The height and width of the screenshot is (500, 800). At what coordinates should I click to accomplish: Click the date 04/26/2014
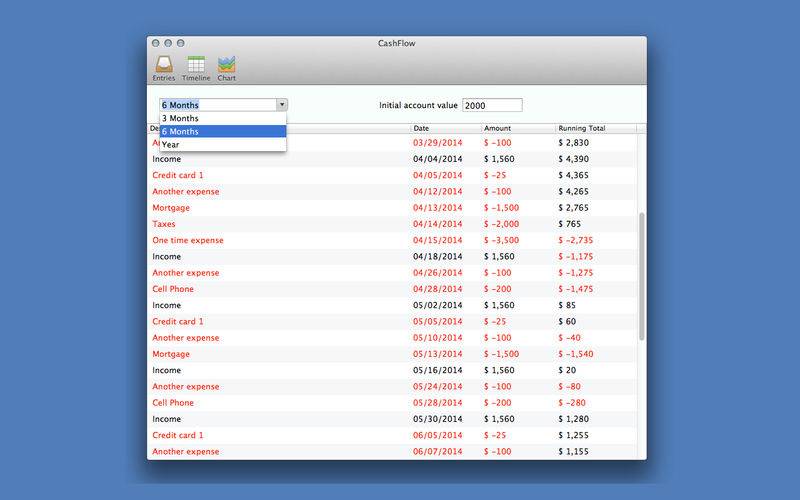coord(437,273)
